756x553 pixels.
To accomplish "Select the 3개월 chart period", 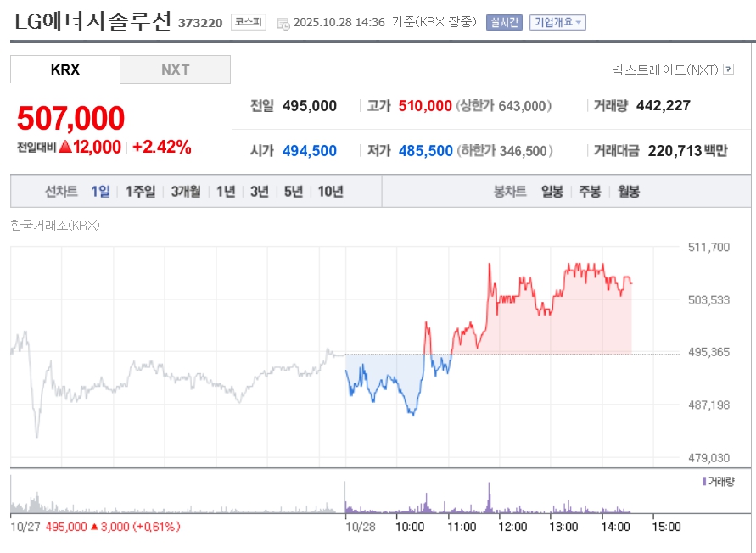I will pos(185,192).
